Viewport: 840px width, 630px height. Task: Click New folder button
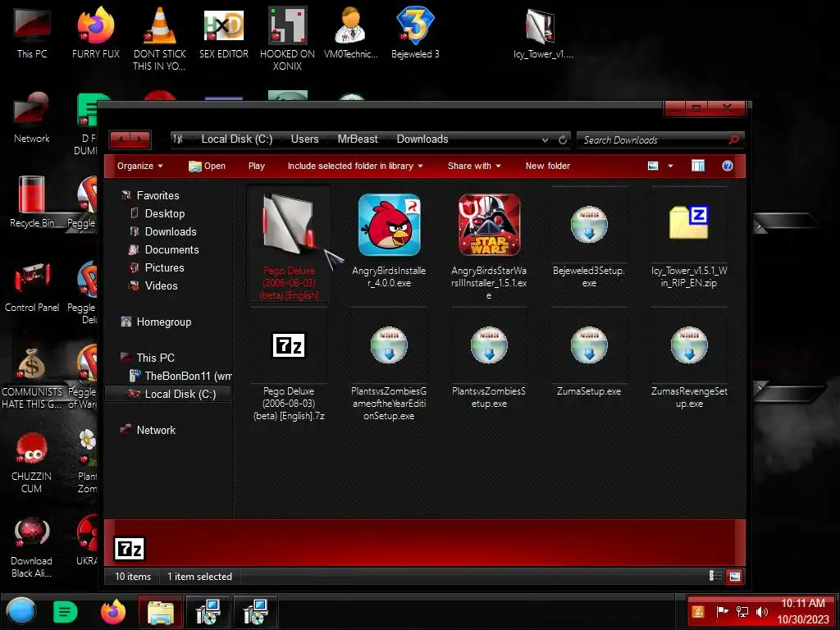pyautogui.click(x=547, y=166)
